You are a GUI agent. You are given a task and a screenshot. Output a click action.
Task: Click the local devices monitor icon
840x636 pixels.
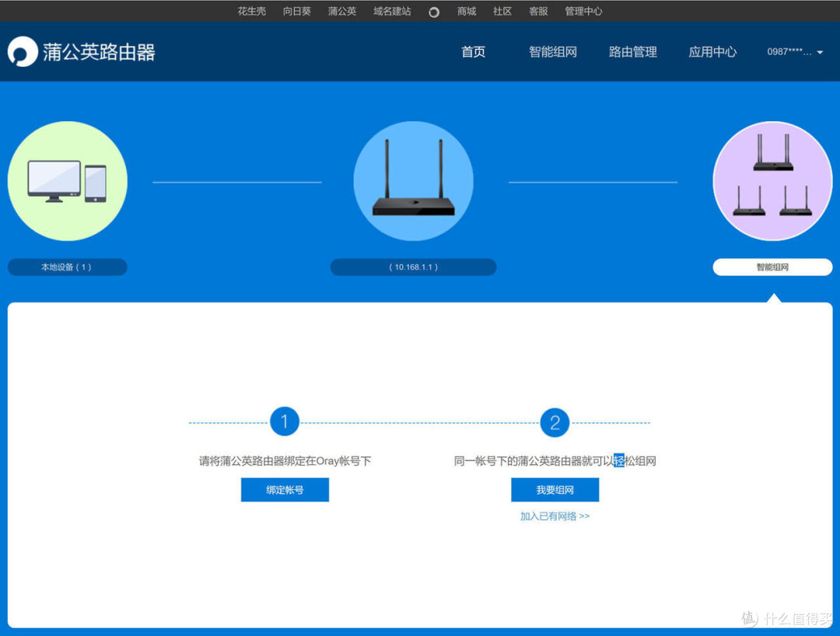[68, 181]
